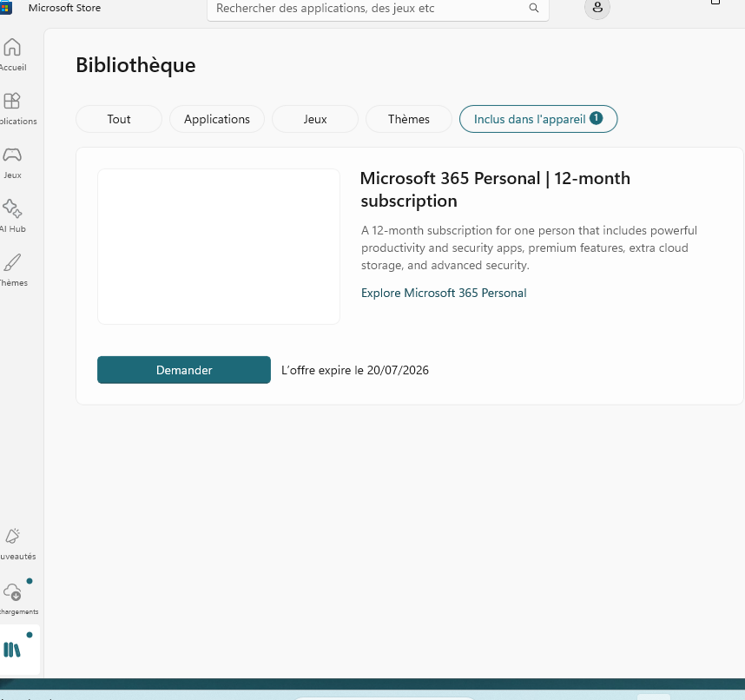
Task: Focus the Rechercher des applications search field
Action: tap(378, 9)
